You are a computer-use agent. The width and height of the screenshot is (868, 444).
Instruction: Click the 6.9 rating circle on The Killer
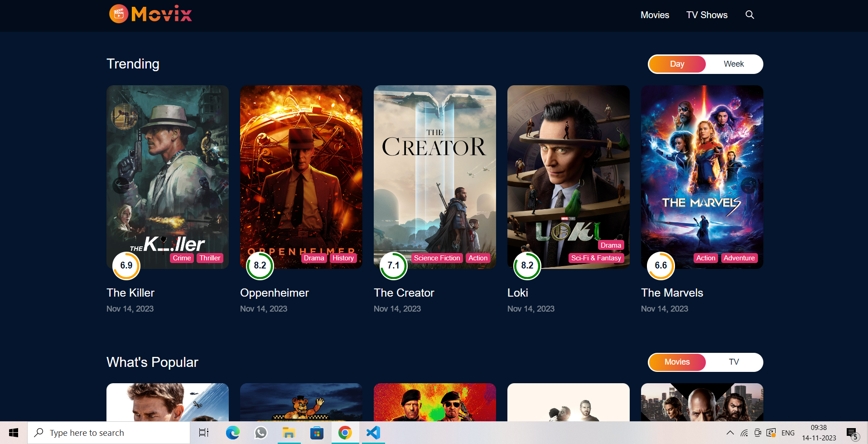click(x=126, y=265)
